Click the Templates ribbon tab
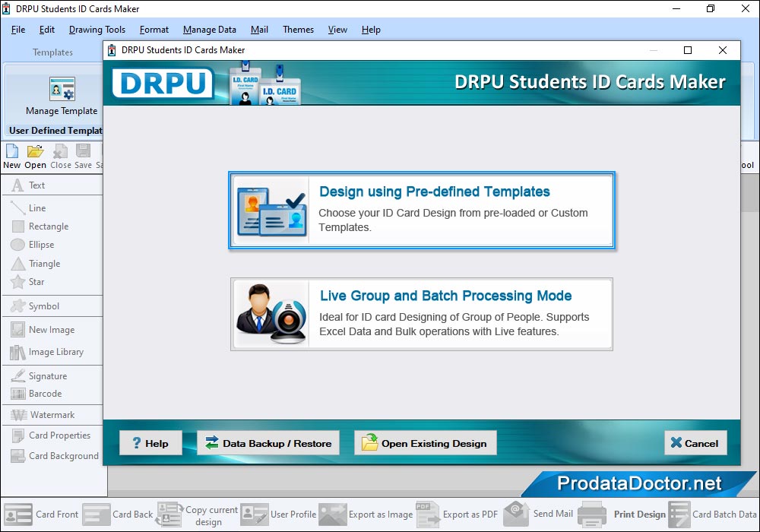 tap(52, 52)
